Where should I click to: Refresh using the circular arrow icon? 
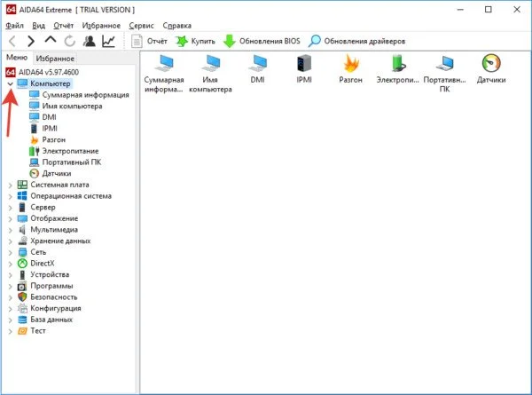70,42
